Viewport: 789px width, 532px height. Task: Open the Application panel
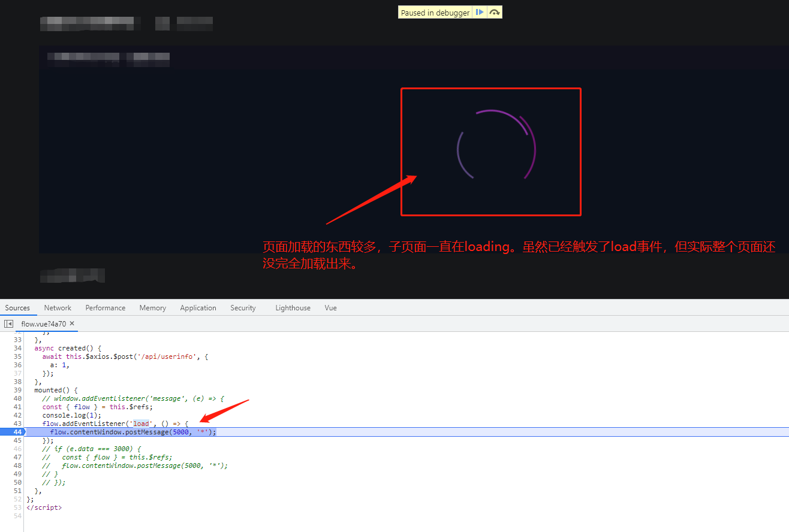click(x=198, y=307)
